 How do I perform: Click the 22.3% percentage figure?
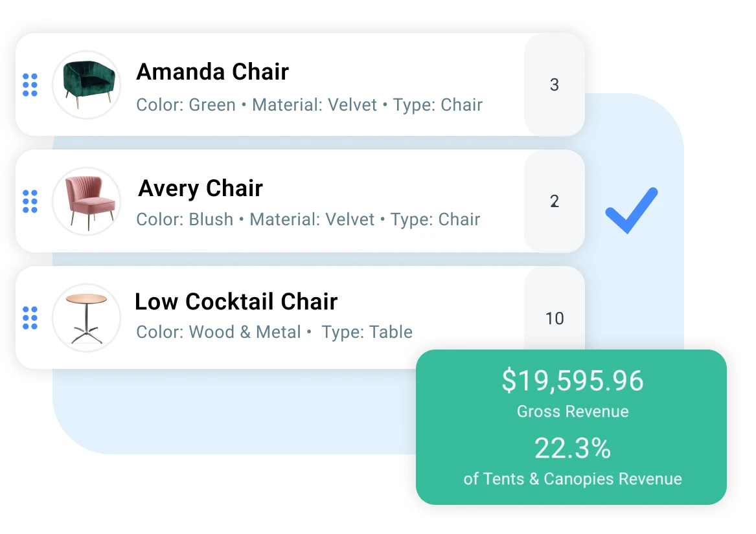pyautogui.click(x=573, y=448)
